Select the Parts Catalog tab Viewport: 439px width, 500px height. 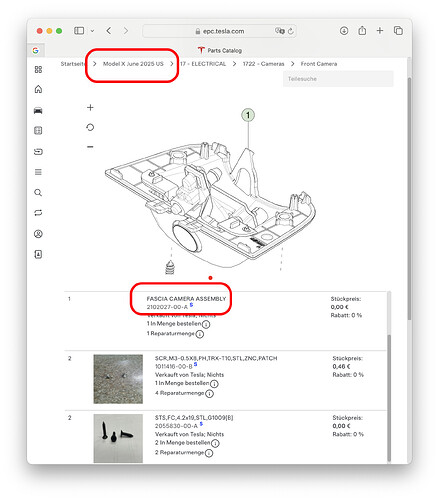tap(220, 50)
